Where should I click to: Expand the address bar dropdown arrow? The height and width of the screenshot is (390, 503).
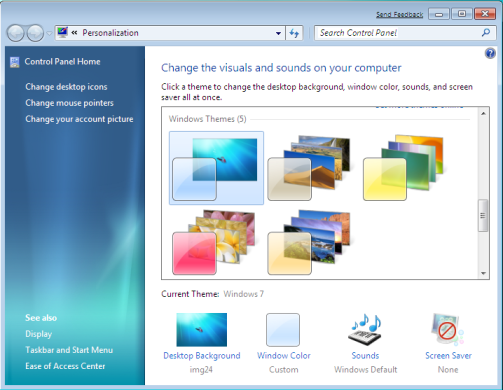click(x=278, y=33)
